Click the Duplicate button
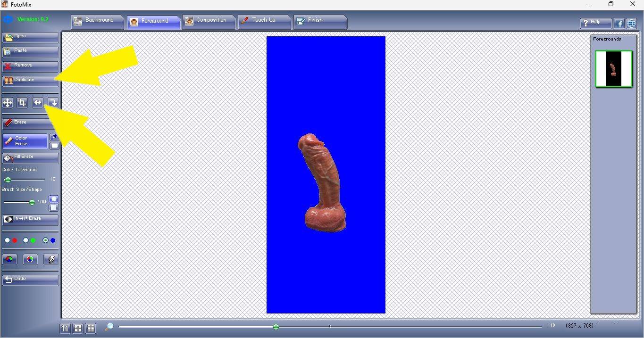The width and height of the screenshot is (644, 338). (30, 80)
